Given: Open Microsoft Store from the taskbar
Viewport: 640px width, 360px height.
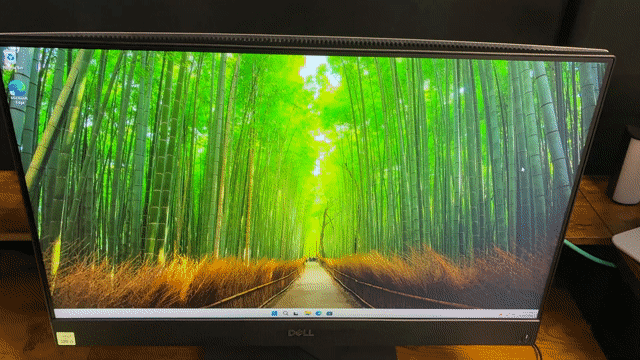Looking at the screenshot, I should (329, 313).
